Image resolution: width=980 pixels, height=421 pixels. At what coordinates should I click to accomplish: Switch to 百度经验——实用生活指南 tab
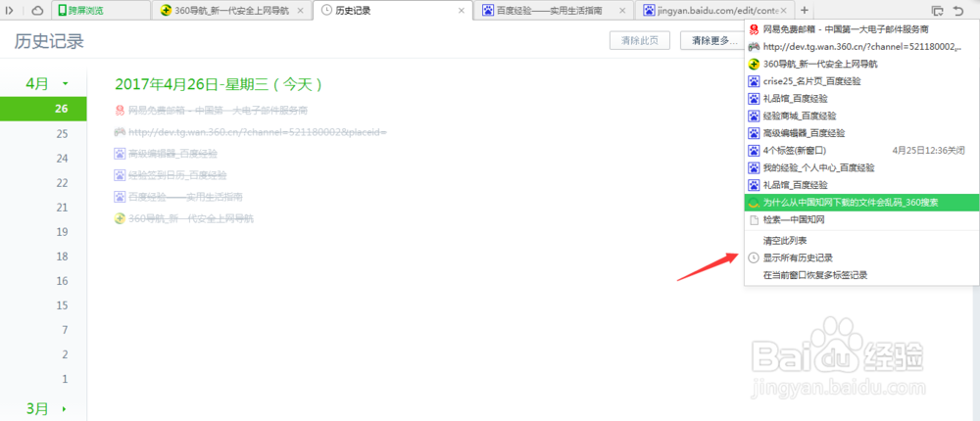pyautogui.click(x=554, y=11)
